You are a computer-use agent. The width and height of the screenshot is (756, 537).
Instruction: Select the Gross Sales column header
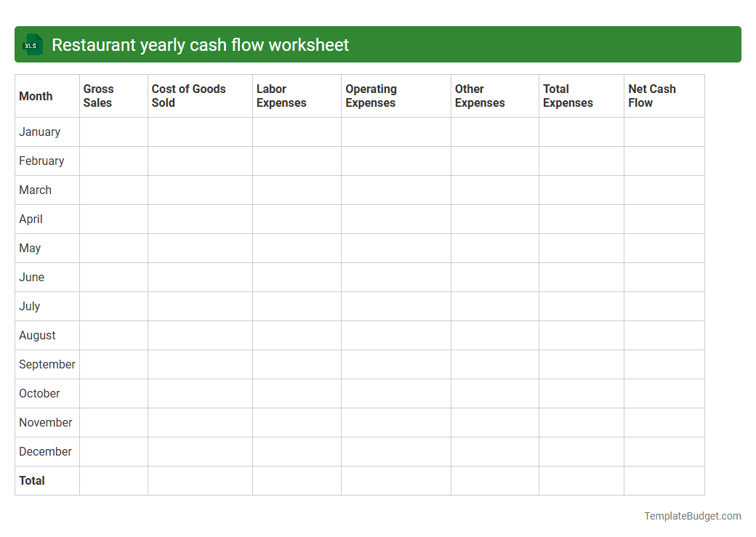[99, 96]
